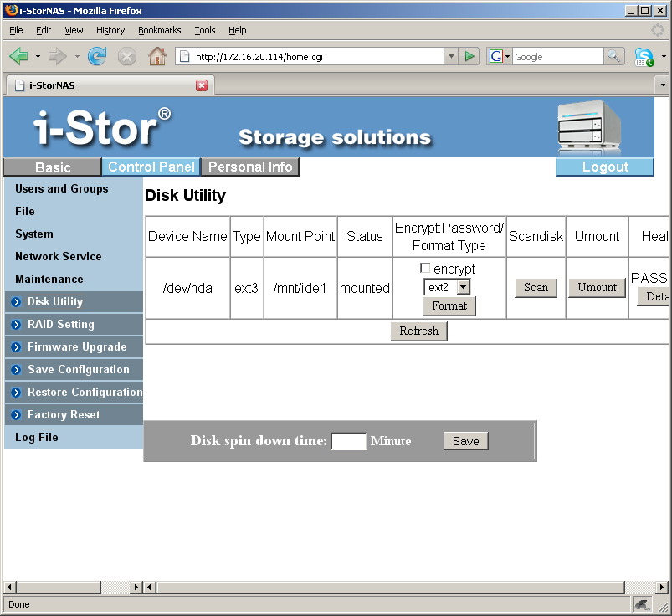Click the page icon in the address bar
This screenshot has width=672, height=616.
coord(184,57)
